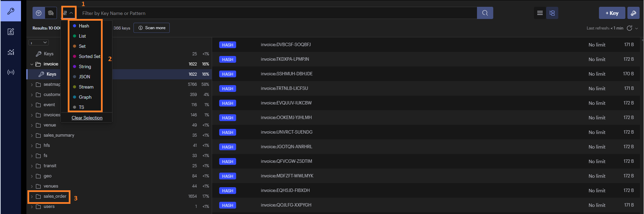Switch to tree view layout
Image resolution: width=644 pixels, height=214 pixels.
point(552,13)
